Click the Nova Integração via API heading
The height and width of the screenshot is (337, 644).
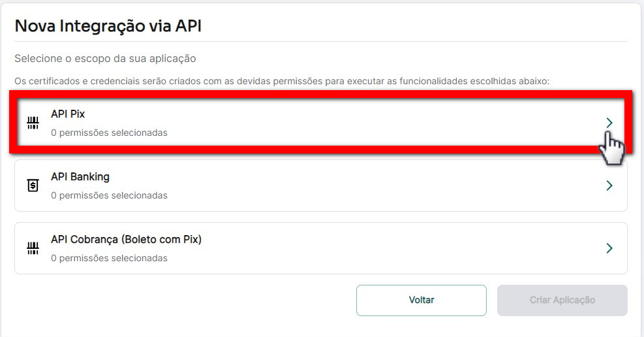(x=108, y=26)
